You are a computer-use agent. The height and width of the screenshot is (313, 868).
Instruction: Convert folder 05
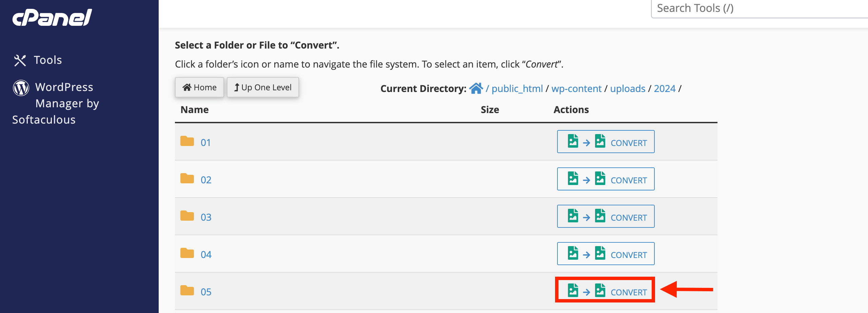click(x=606, y=290)
